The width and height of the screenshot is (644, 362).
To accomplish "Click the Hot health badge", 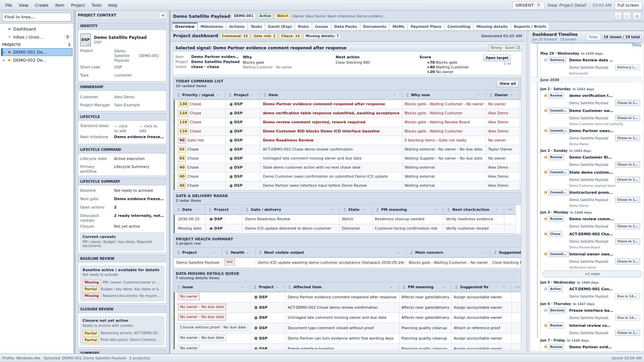I will (230, 262).
